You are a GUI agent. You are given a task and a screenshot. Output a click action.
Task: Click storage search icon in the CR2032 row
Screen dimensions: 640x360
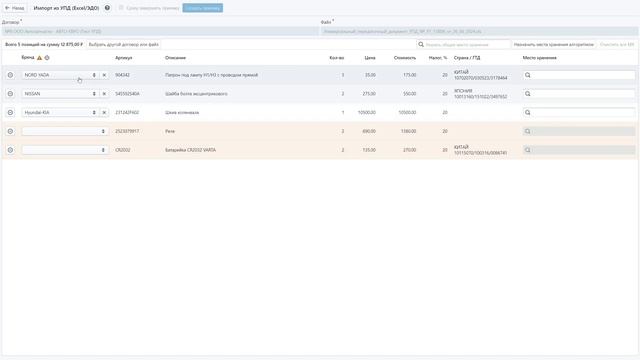528,150
